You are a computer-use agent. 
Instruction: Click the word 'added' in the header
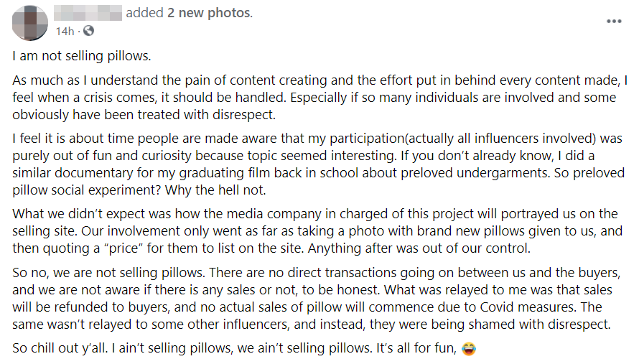144,13
